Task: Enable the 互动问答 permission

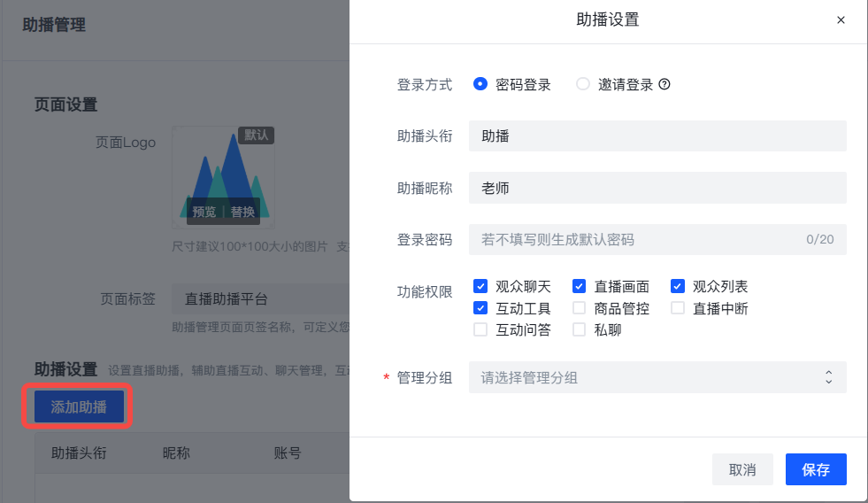Action: click(x=480, y=329)
